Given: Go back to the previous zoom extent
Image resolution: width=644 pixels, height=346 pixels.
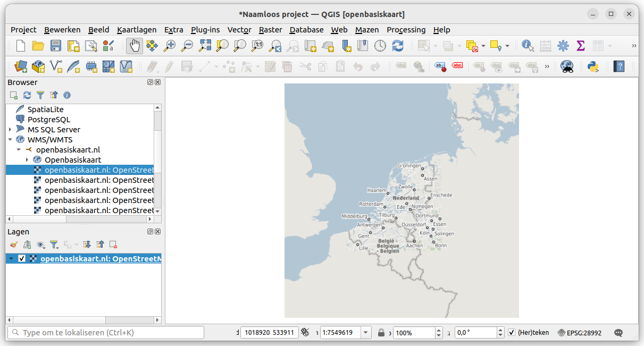Looking at the screenshot, I should tap(275, 46).
